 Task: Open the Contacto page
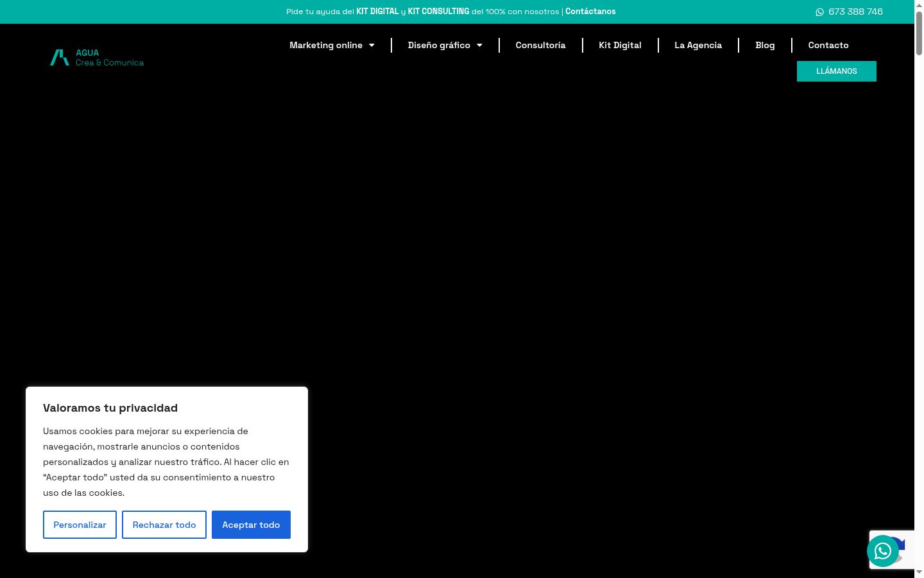click(x=828, y=45)
